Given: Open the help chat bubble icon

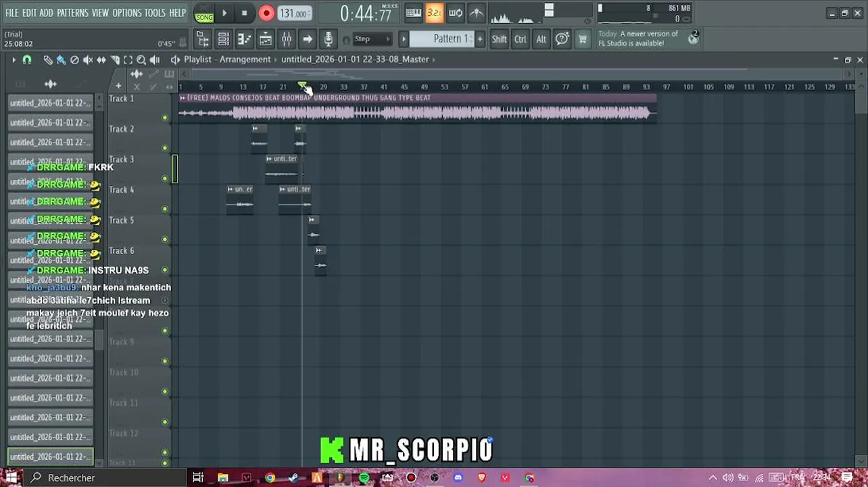Looking at the screenshot, I should [562, 39].
